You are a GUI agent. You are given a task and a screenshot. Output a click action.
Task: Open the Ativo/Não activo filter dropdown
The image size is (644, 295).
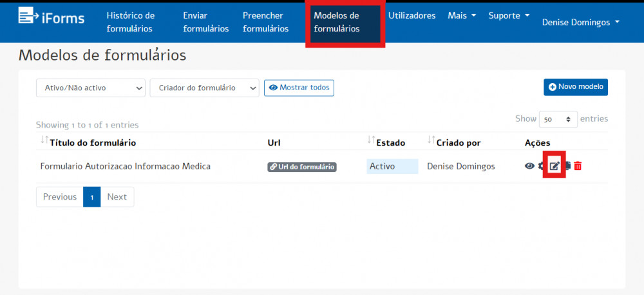pos(91,88)
